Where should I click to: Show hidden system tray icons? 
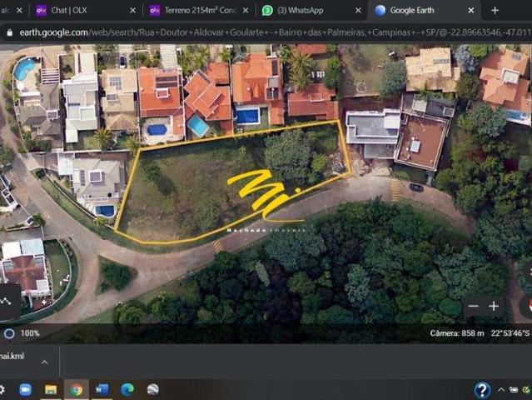[x=501, y=390]
